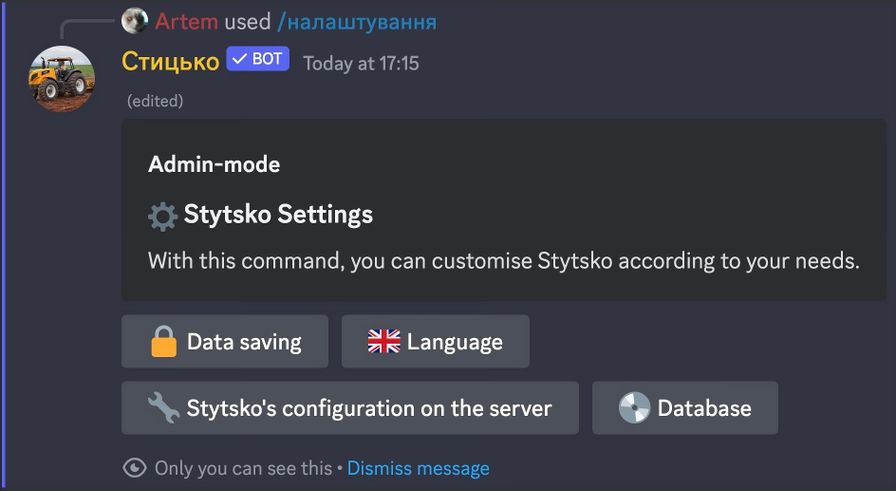Click the disc icon on Database button
Screen dimensions: 896x491
coord(634,408)
